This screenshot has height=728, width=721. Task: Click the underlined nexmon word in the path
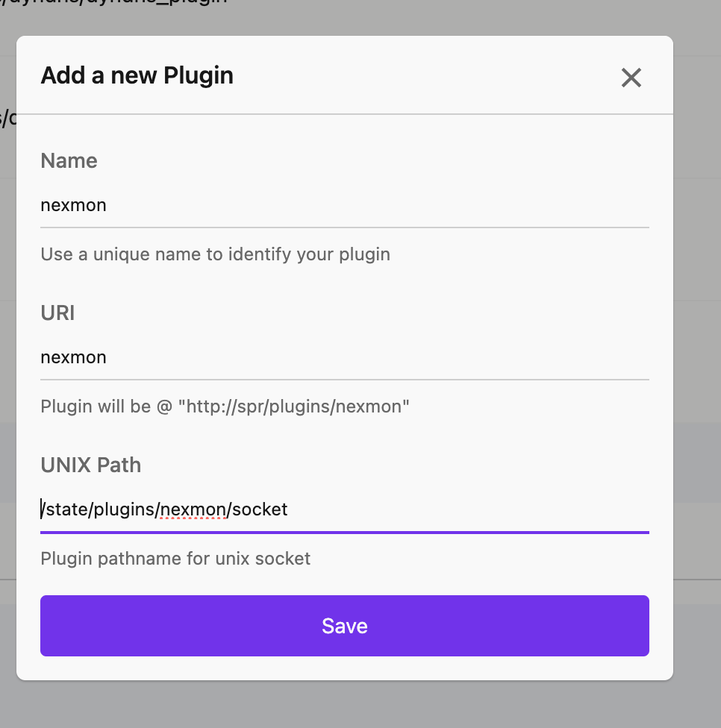pos(192,509)
